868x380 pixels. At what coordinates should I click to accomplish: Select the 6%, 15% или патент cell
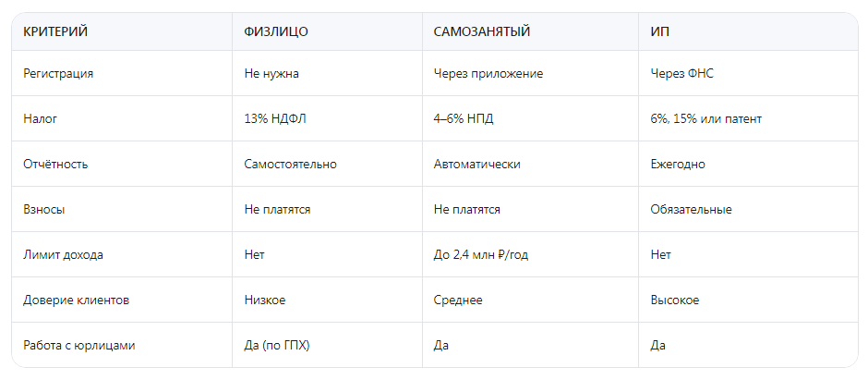(x=706, y=119)
